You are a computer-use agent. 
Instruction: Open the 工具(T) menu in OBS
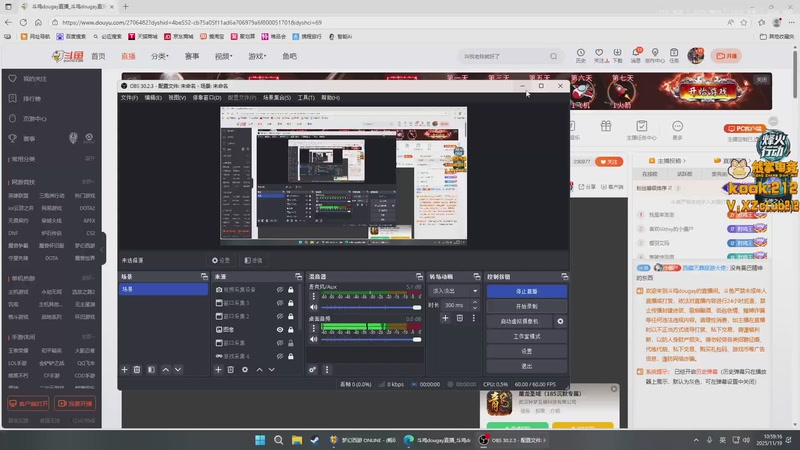pyautogui.click(x=306, y=97)
